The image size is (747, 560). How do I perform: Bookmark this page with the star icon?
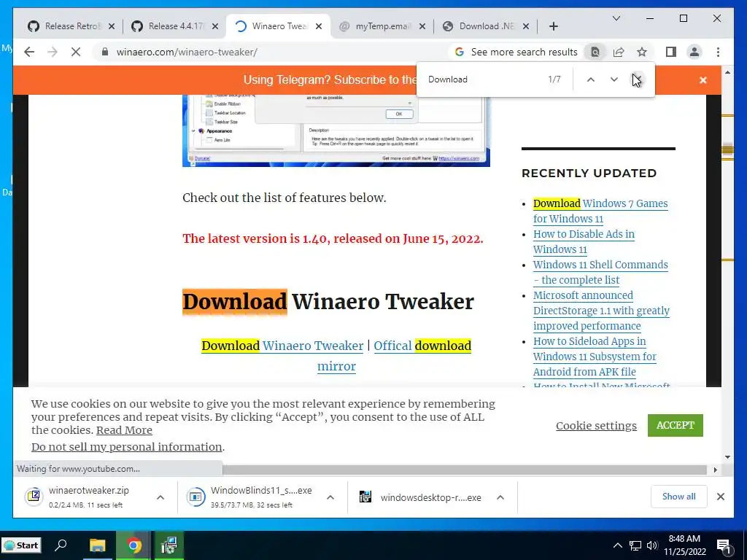(642, 52)
